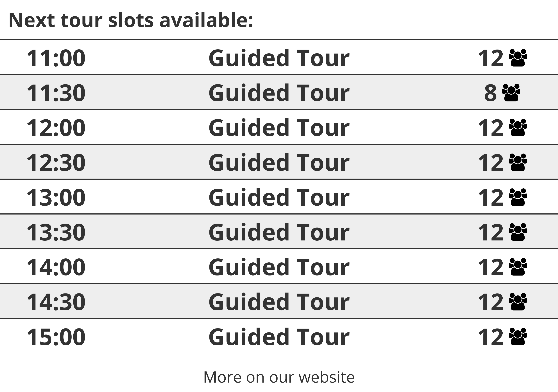
Task: Open the More on our website link
Action: click(x=279, y=377)
